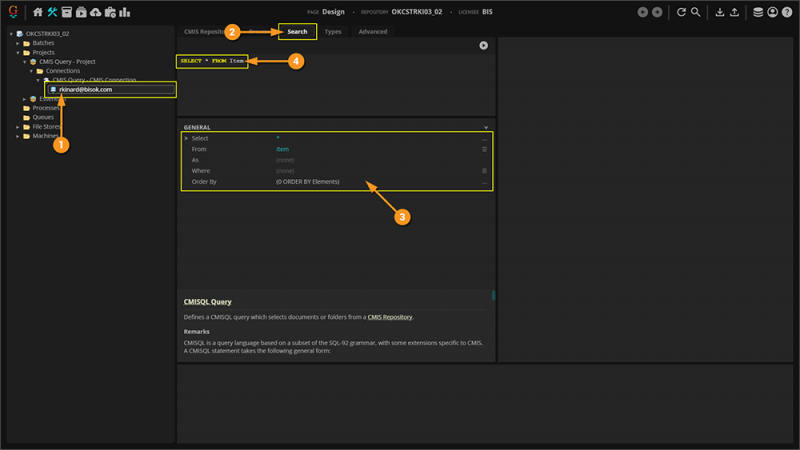Click the Order By elements ellipsis button
The height and width of the screenshot is (450, 800).
[484, 182]
